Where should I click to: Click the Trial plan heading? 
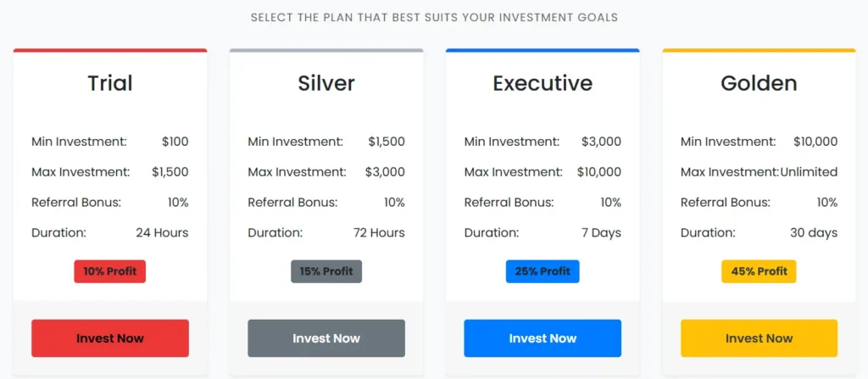tap(110, 83)
